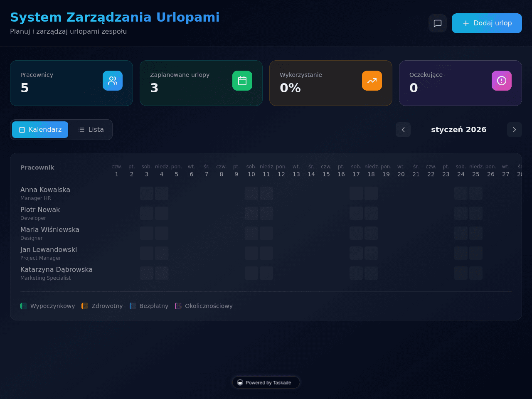Click the orange trend icon on Wykorzystanie card
The image size is (532, 399).
(372, 81)
